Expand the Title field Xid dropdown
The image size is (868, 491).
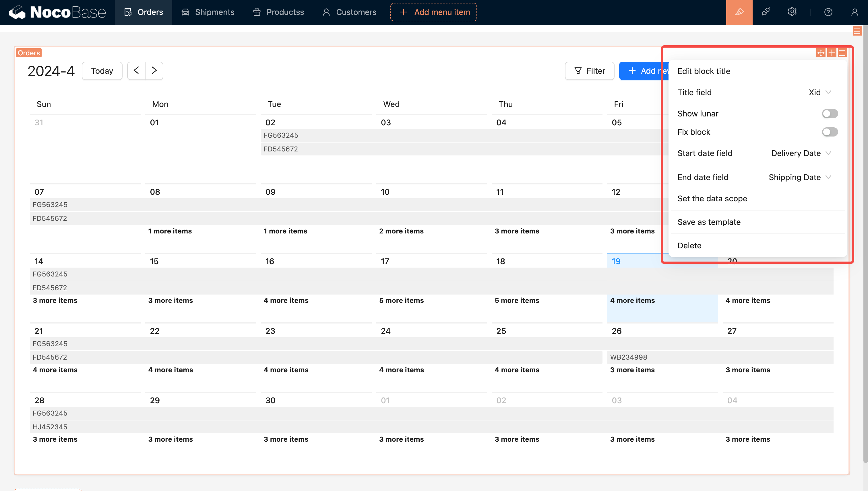pos(820,92)
